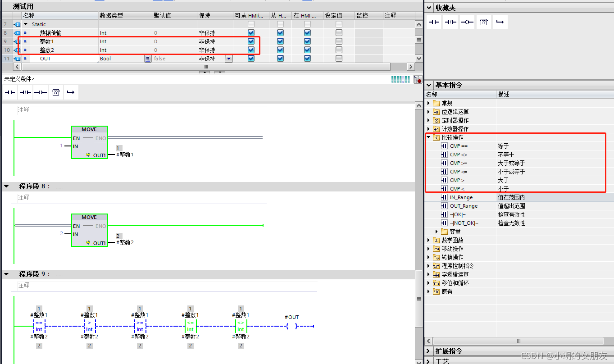The height and width of the screenshot is (364, 614).
Task: Select the CMP >= instruction
Action: click(x=459, y=163)
